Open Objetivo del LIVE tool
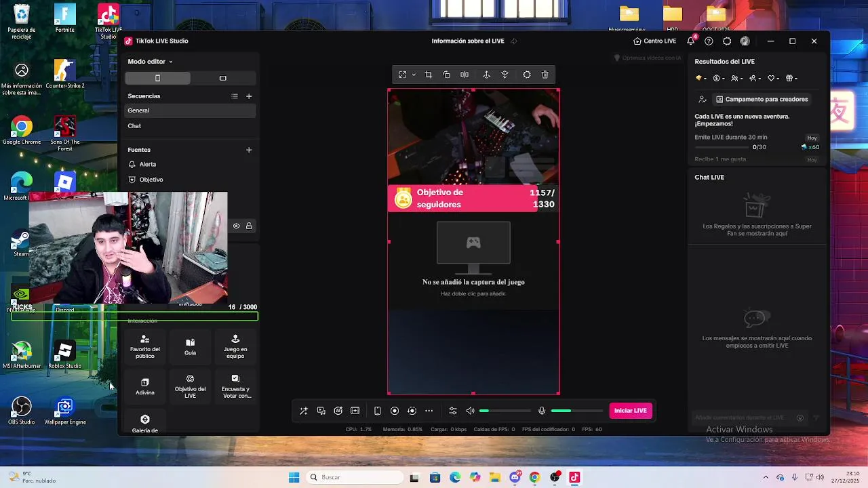868x488 pixels. (x=190, y=386)
